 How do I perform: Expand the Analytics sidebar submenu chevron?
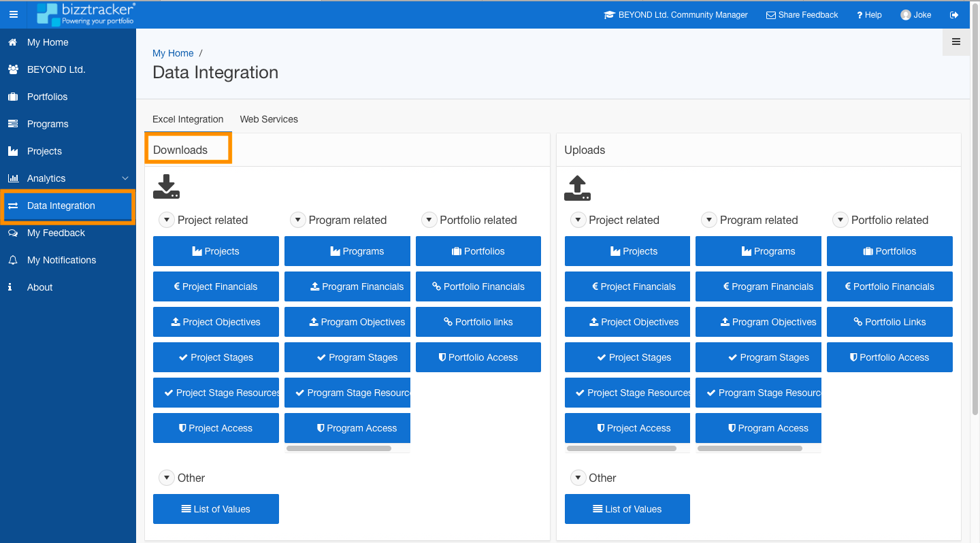tap(125, 178)
